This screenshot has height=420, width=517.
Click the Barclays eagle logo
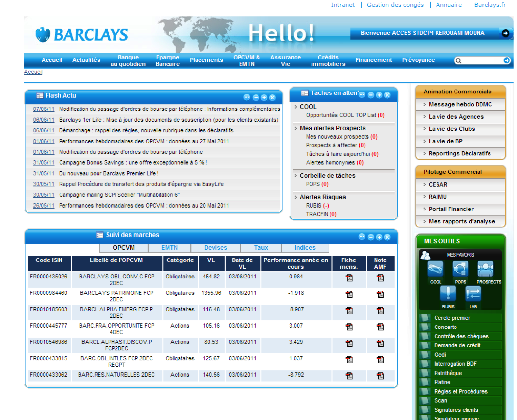point(43,35)
